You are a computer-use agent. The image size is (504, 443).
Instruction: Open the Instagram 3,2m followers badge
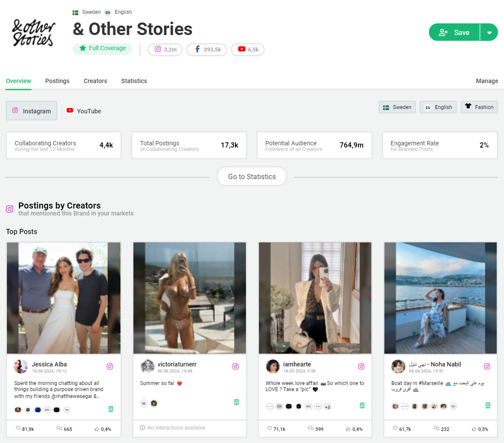165,50
